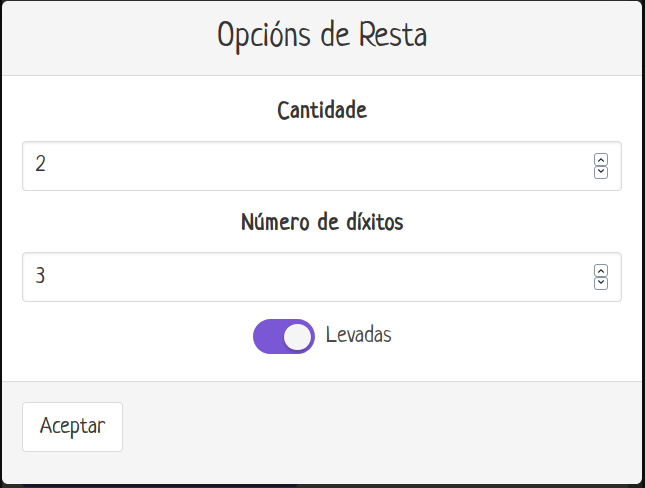Click the dialog header bar beside the title

(x=540, y=38)
